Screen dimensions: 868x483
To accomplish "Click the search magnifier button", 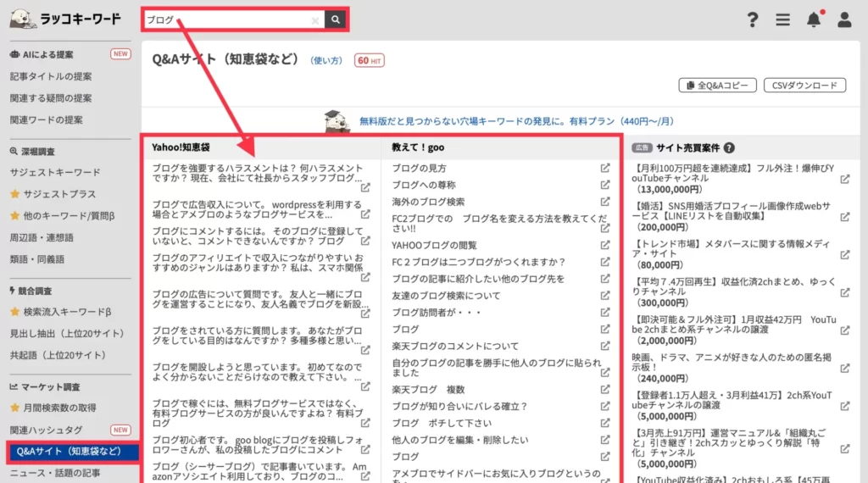I will (336, 19).
